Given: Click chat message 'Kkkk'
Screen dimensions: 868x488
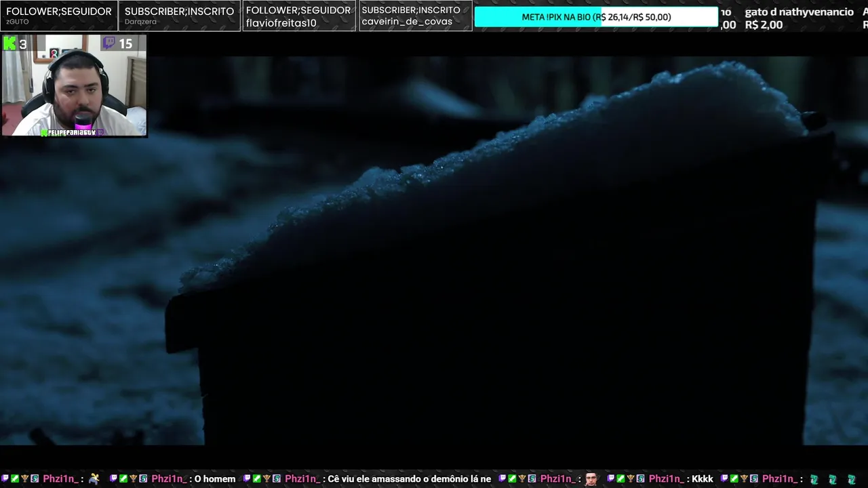Looking at the screenshot, I should pyautogui.click(x=703, y=479).
